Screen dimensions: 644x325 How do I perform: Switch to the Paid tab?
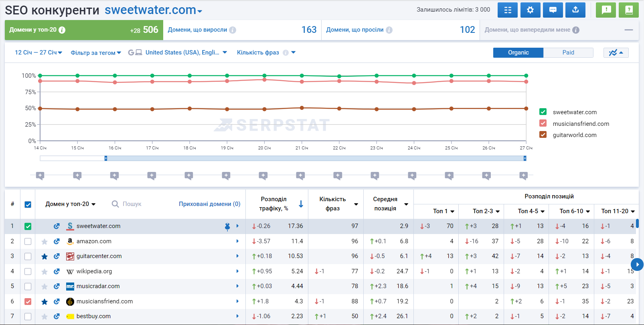point(568,52)
